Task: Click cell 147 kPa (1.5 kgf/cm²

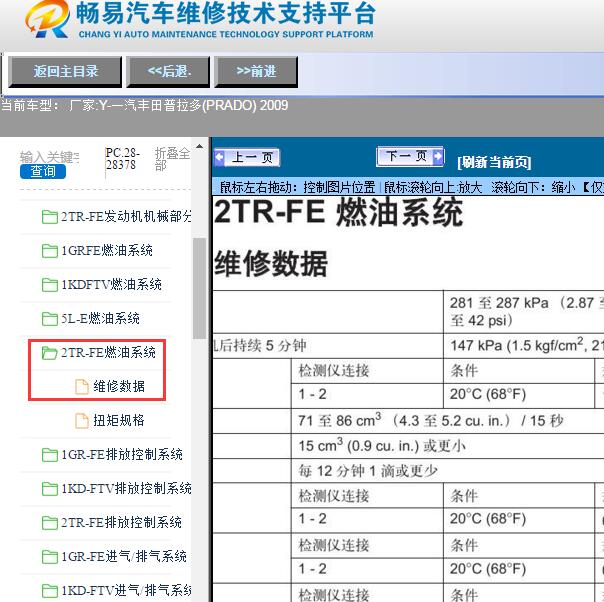Action: pyautogui.click(x=523, y=345)
